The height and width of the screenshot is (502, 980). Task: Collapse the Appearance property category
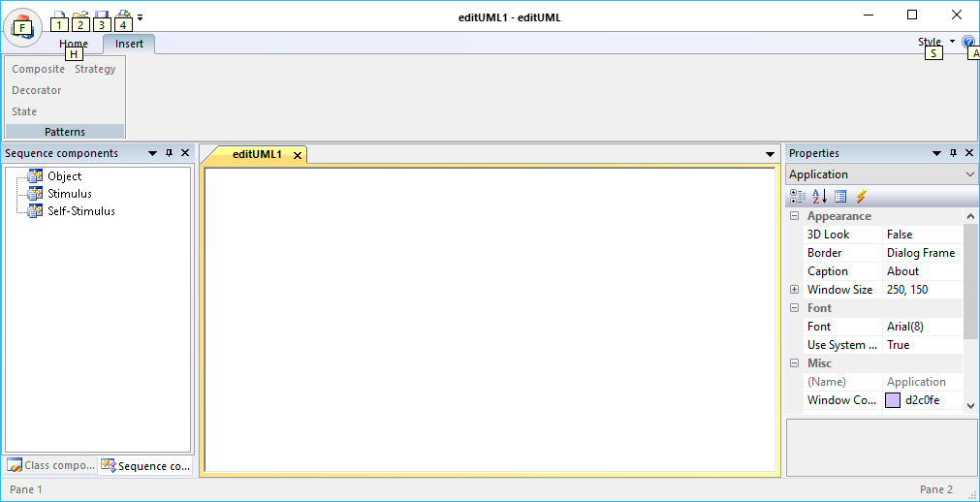[795, 216]
